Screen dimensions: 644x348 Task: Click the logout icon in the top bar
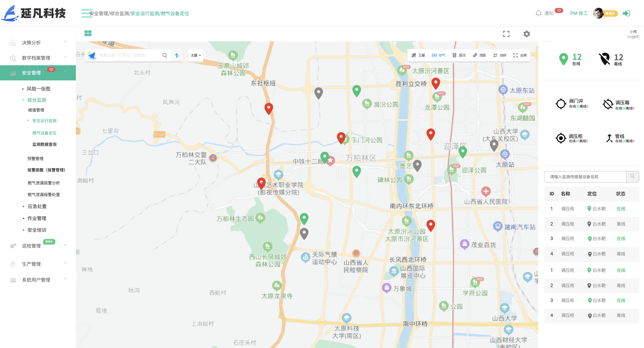pos(627,13)
